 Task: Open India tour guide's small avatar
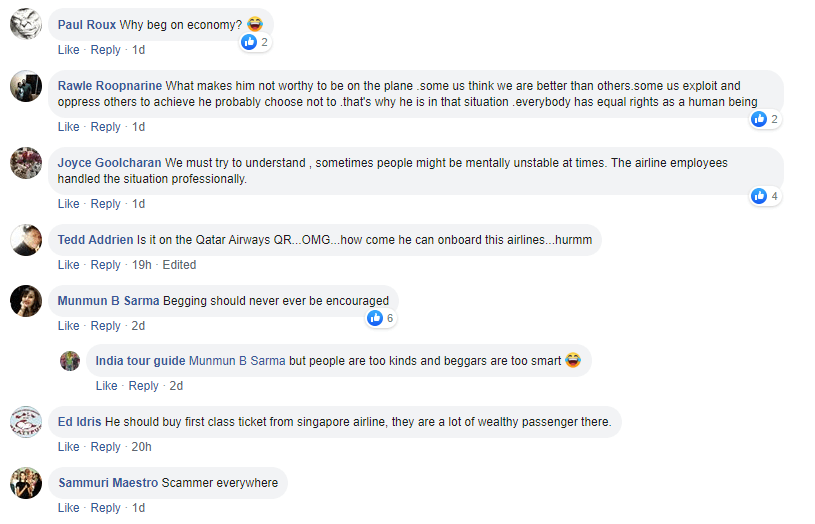coord(70,361)
